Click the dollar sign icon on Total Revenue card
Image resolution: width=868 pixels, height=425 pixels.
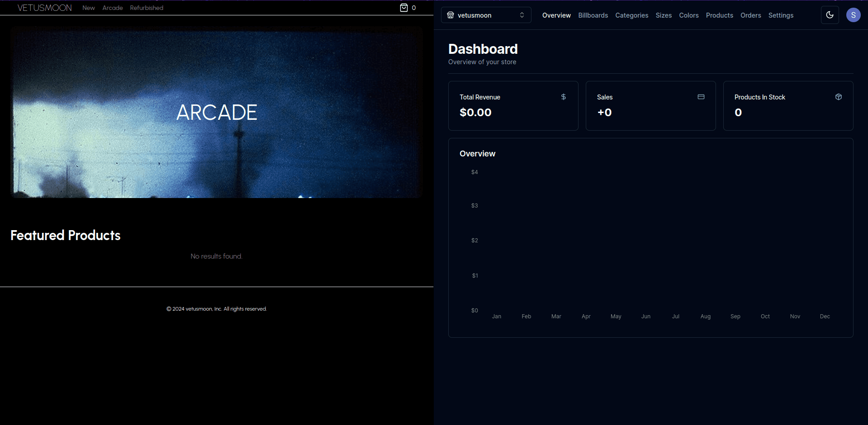[563, 97]
